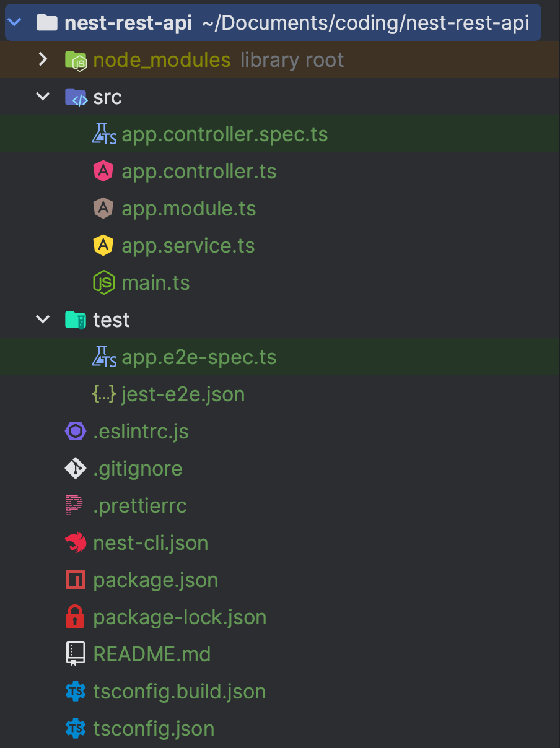The image size is (560, 748).
Task: Click the src source folder icon
Action: click(x=76, y=97)
